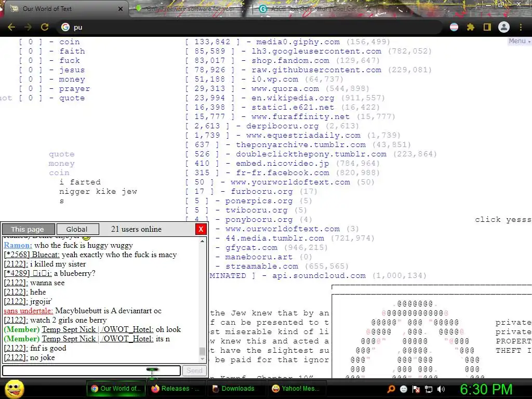The height and width of the screenshot is (399, 532).
Task: Click the 'i0.wp.com' link
Action: tap(274, 79)
